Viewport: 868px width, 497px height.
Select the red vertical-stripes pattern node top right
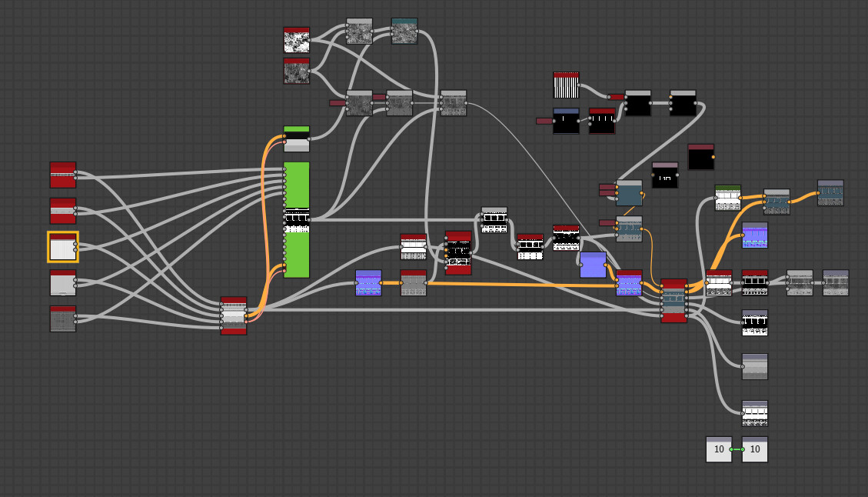tap(567, 83)
